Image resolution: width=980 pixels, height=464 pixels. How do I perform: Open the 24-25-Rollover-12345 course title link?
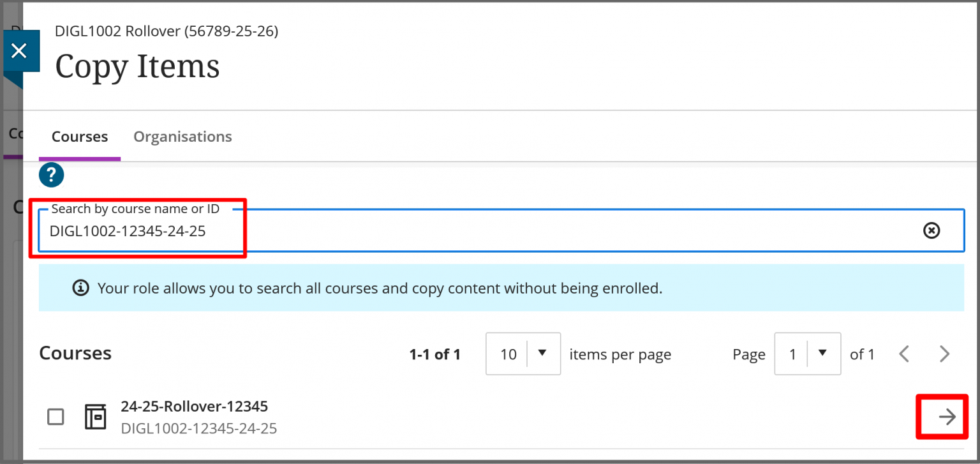(195, 407)
